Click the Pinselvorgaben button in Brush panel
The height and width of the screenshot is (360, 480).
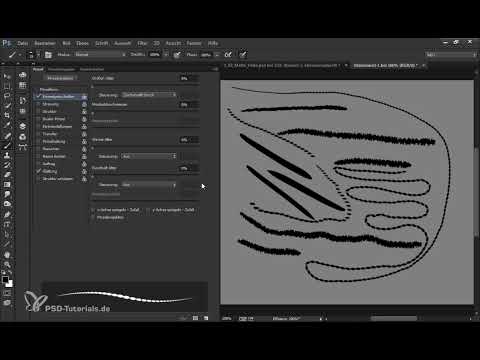[60, 78]
